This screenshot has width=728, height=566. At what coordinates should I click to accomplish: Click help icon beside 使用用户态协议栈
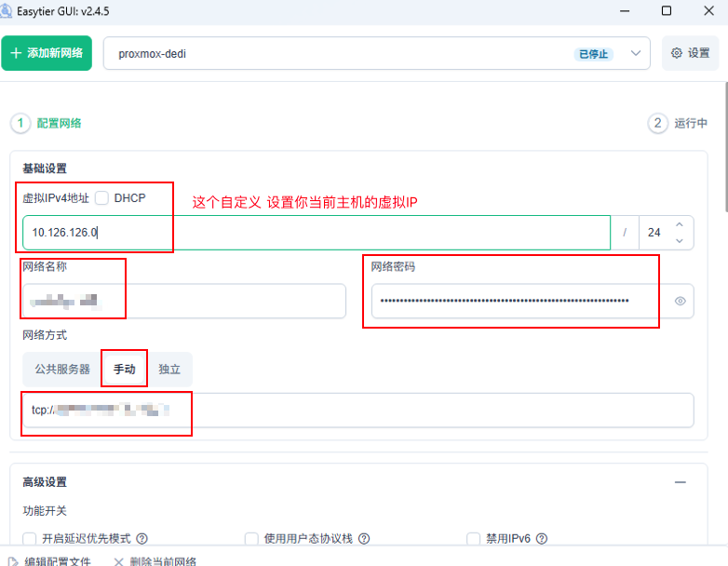pyautogui.click(x=364, y=538)
